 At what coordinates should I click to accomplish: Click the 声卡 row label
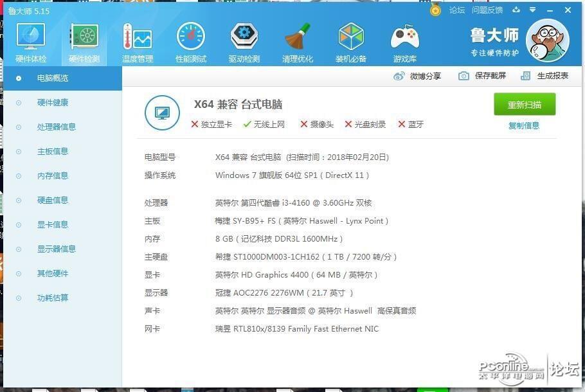[152, 311]
